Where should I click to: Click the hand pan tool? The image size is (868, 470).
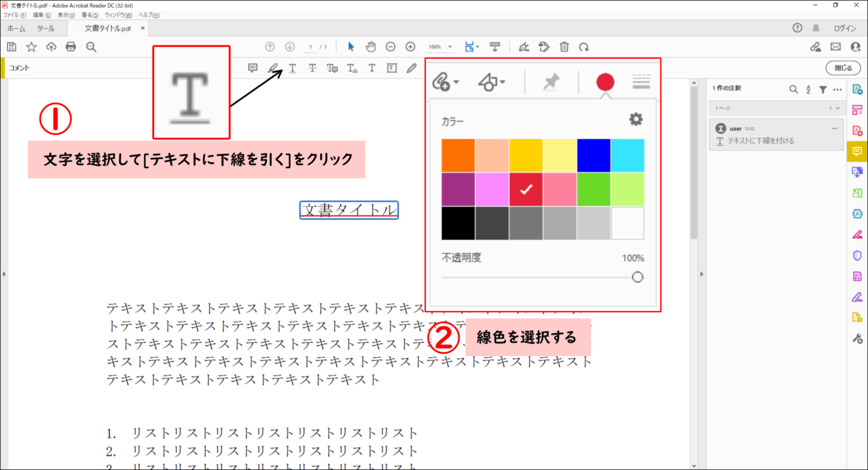[x=371, y=47]
